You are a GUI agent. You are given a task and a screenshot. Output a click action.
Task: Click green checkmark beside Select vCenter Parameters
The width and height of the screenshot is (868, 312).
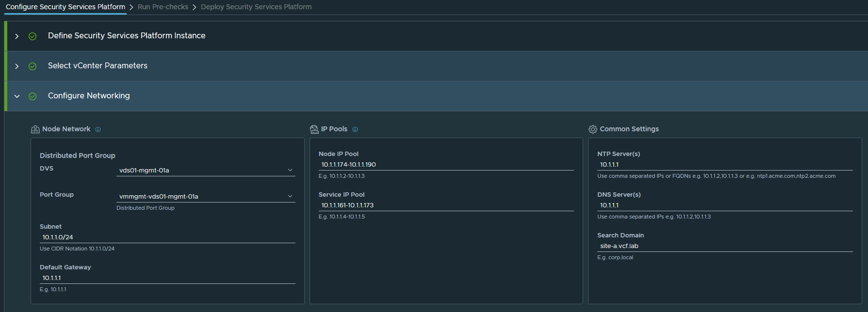coord(33,66)
